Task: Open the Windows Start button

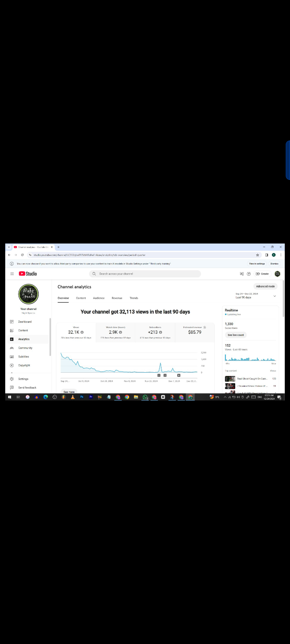Action: click(x=10, y=397)
